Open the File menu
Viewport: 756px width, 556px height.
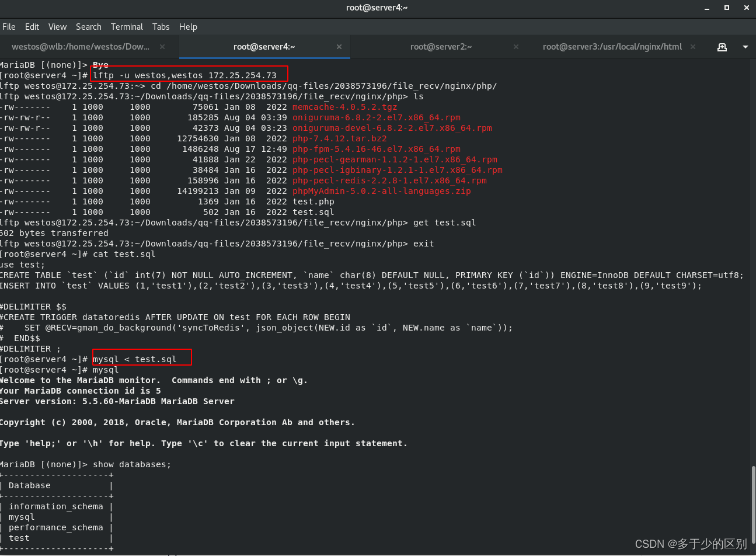click(x=9, y=27)
